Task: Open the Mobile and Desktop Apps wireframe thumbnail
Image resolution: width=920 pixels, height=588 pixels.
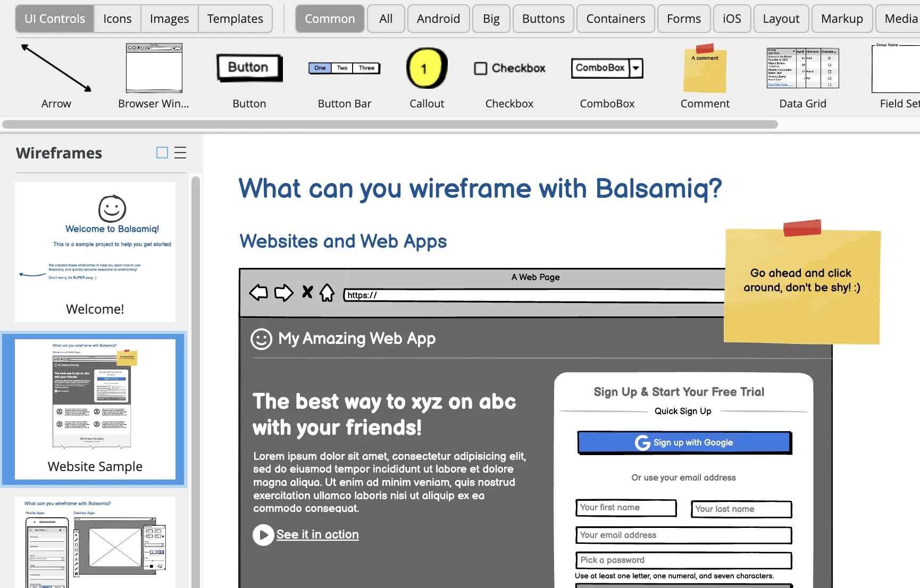Action: click(x=95, y=542)
